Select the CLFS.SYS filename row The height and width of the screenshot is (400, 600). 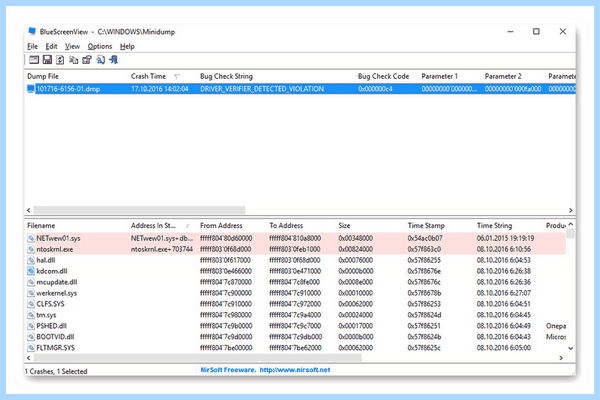(x=295, y=304)
